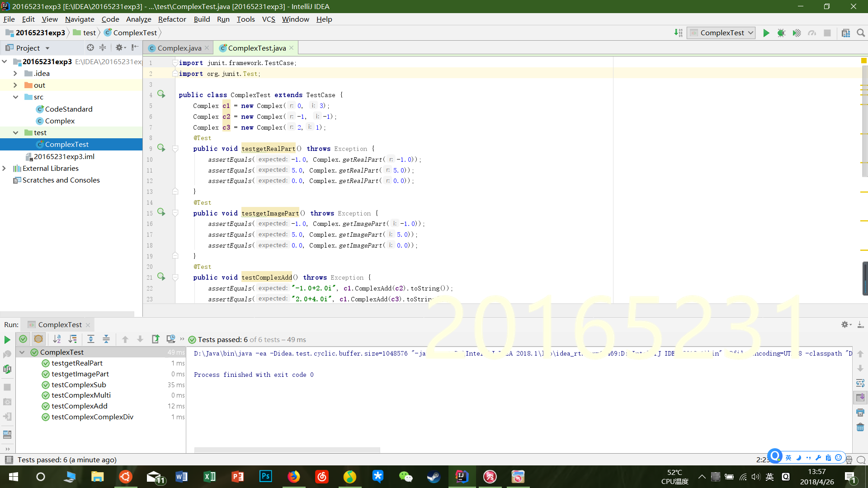Print console output icon
868x488 pixels.
tap(860, 413)
